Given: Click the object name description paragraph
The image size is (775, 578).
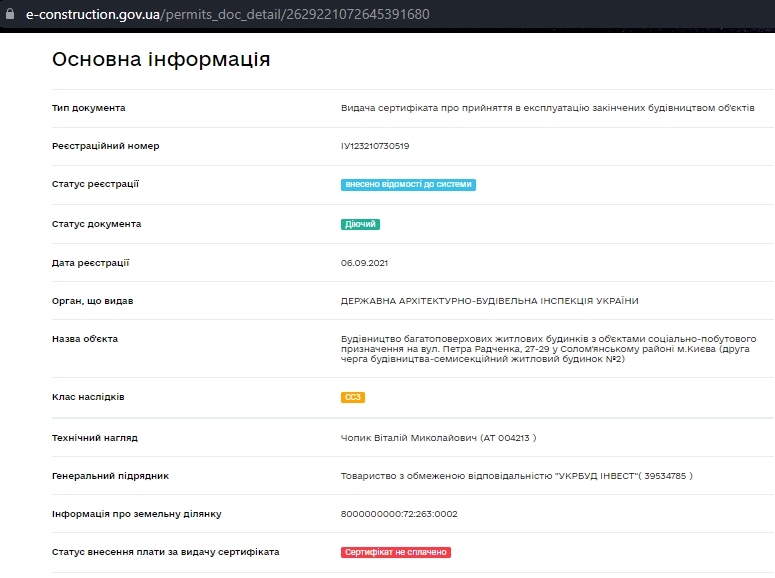Looking at the screenshot, I should point(549,349).
